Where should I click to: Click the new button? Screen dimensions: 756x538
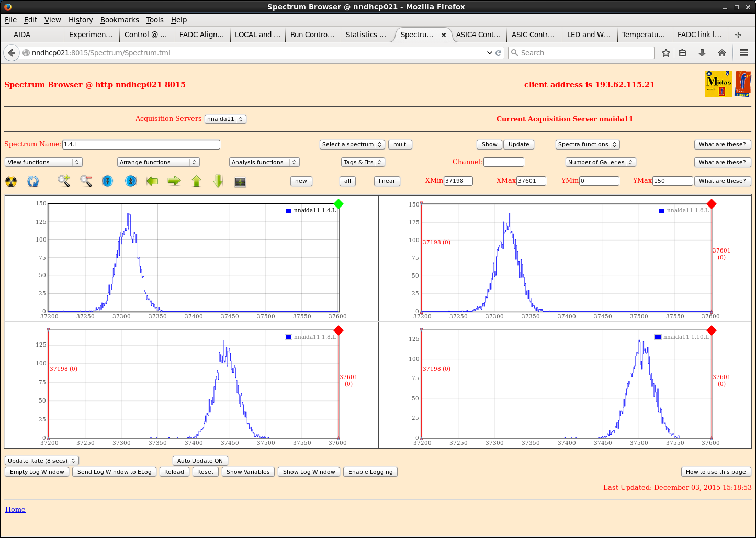pyautogui.click(x=301, y=181)
